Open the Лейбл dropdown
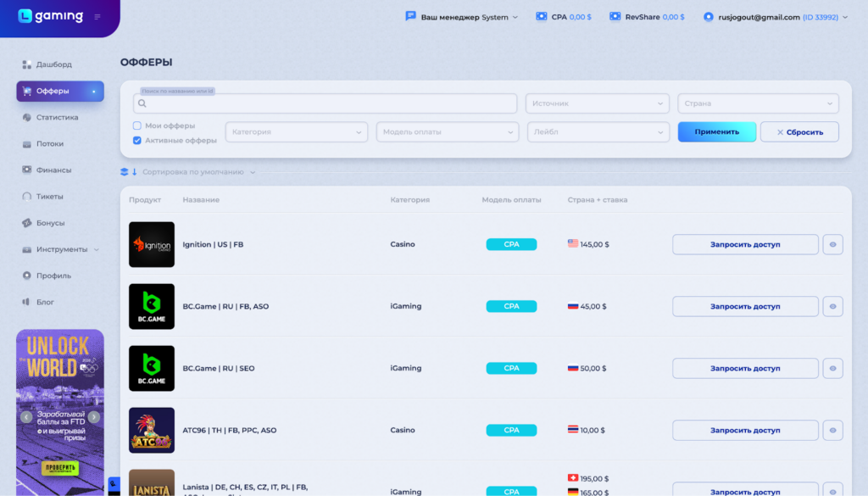Screen dimensions: 868x496 pos(598,131)
